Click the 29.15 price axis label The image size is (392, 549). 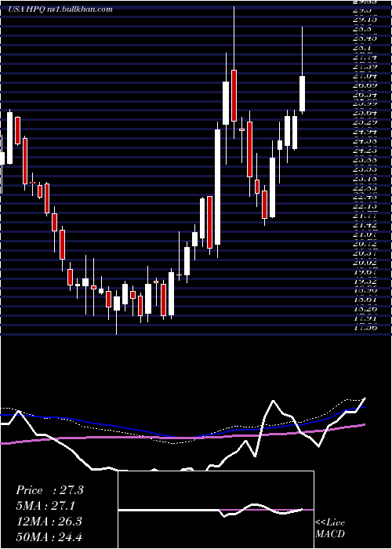364,20
